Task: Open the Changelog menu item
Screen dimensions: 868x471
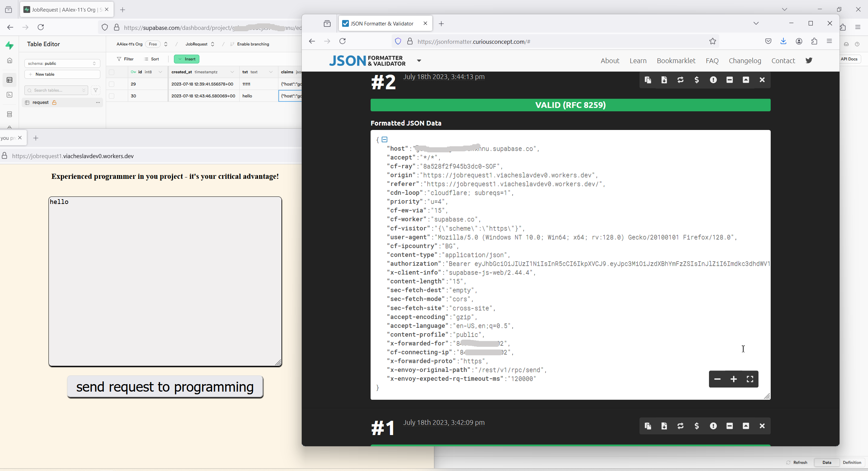Action: pyautogui.click(x=745, y=61)
